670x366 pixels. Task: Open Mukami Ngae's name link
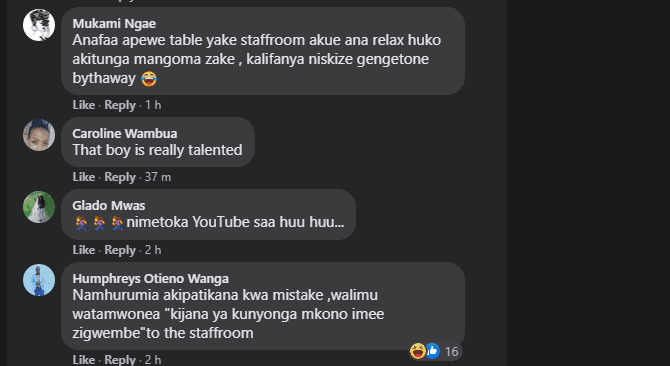pyautogui.click(x=114, y=23)
